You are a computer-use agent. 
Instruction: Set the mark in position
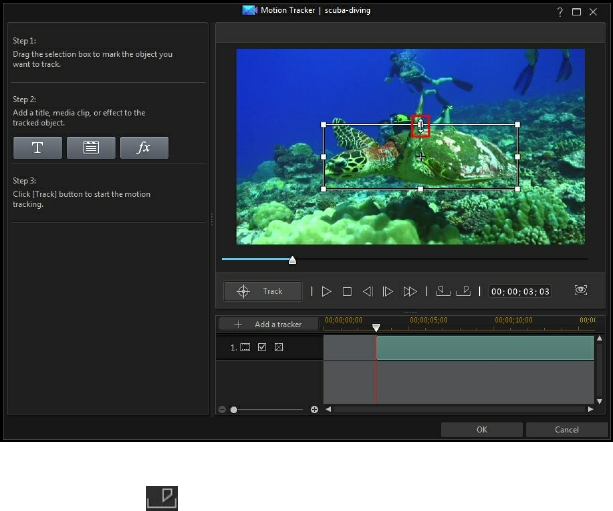pyautogui.click(x=443, y=291)
